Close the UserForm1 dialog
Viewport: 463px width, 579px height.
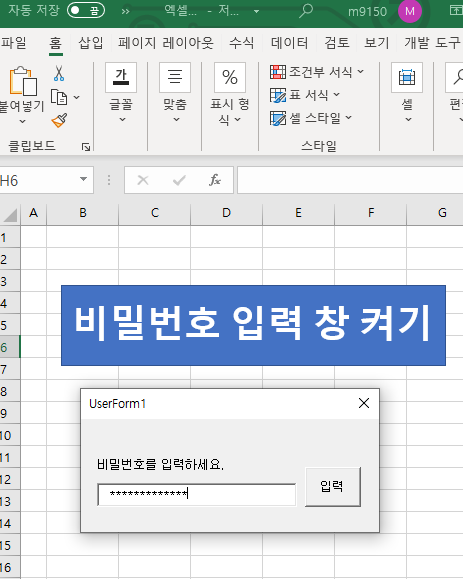[364, 403]
